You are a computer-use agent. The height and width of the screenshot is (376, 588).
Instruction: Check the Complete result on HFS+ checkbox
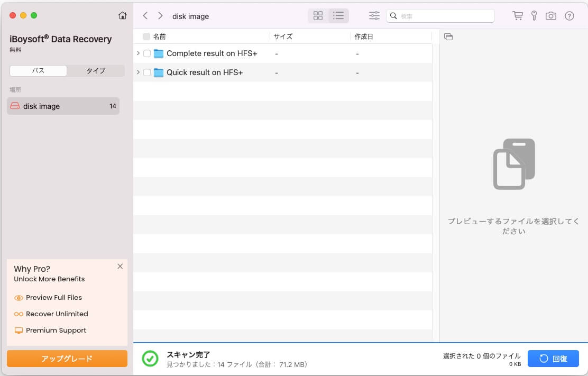(147, 53)
